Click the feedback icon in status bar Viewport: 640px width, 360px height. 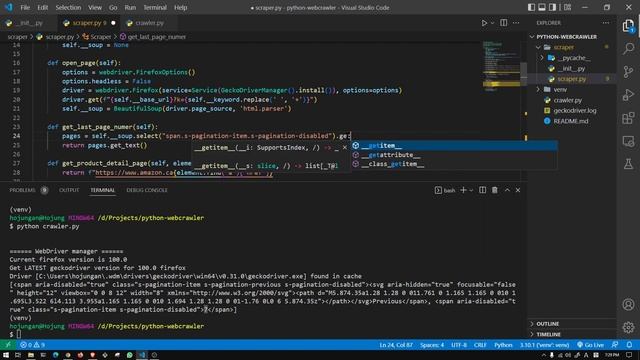[x=615, y=345]
